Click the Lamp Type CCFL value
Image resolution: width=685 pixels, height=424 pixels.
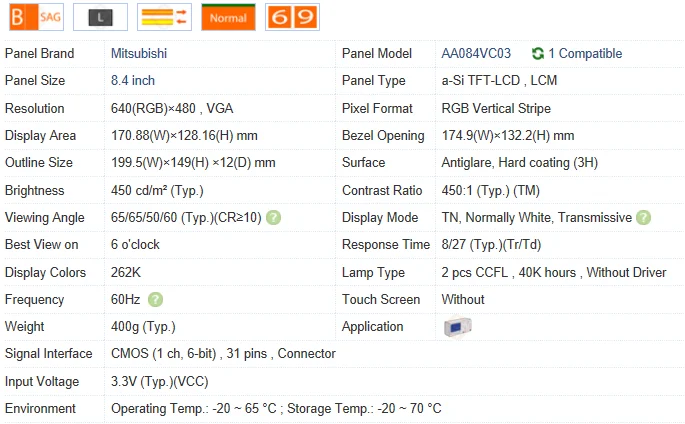coord(555,273)
